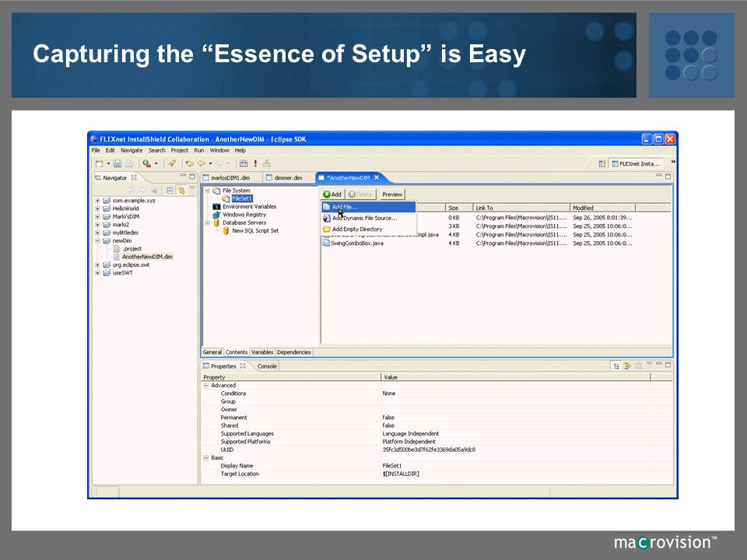Image resolution: width=747 pixels, height=560 pixels.
Task: Choose Add File... from dropdown menu
Action: point(369,207)
